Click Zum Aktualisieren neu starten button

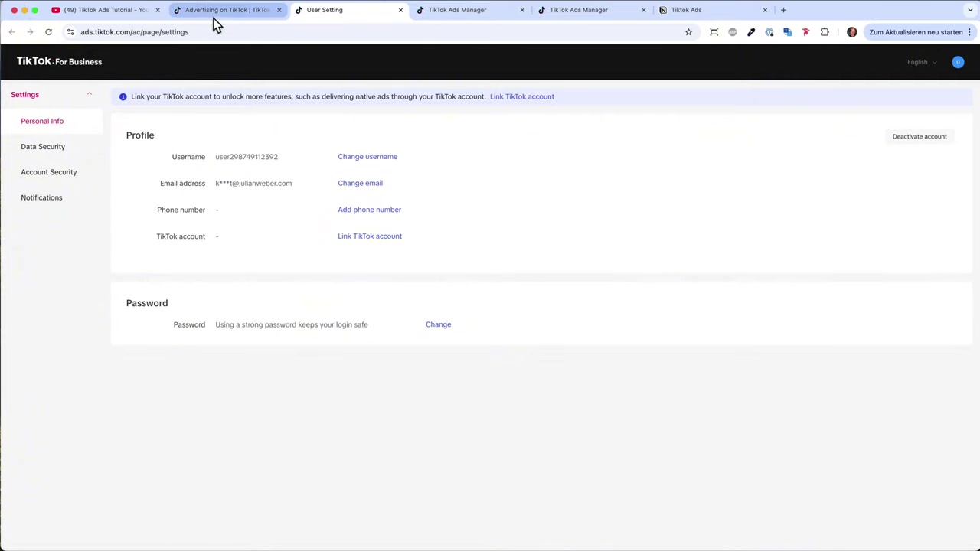916,32
